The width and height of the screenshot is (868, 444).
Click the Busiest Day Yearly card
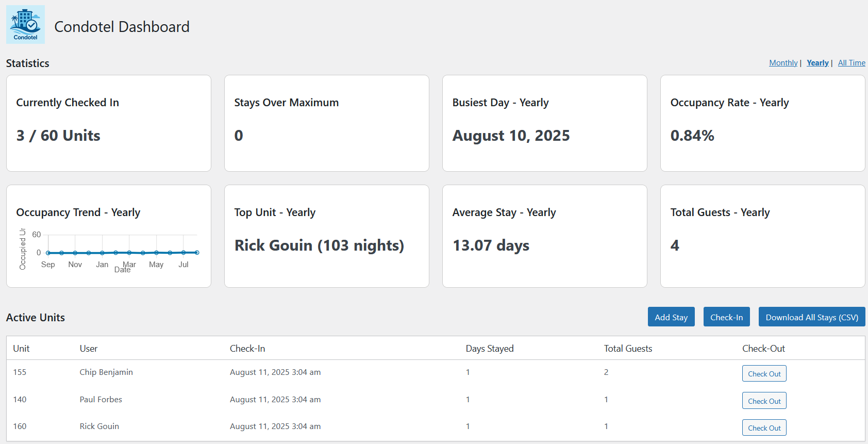click(544, 123)
